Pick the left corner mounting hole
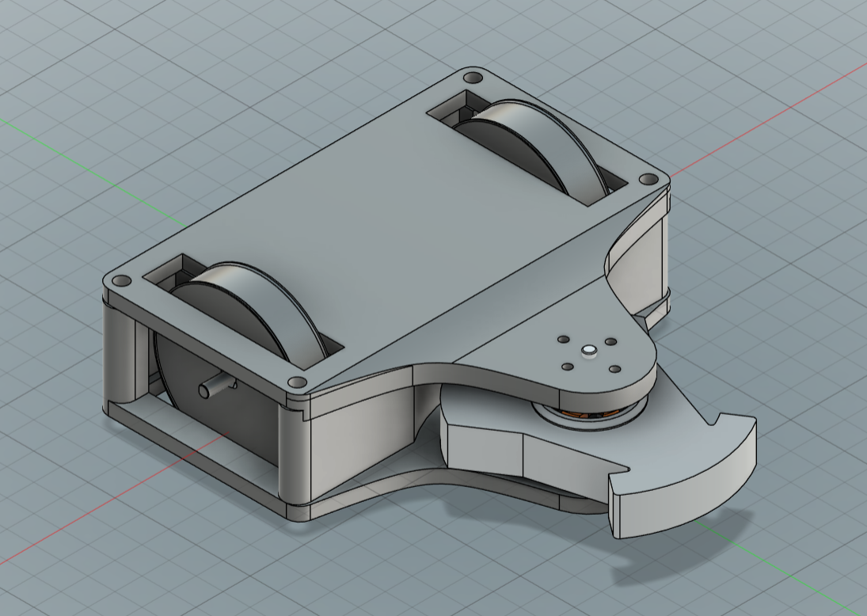The image size is (867, 616). pyautogui.click(x=121, y=282)
